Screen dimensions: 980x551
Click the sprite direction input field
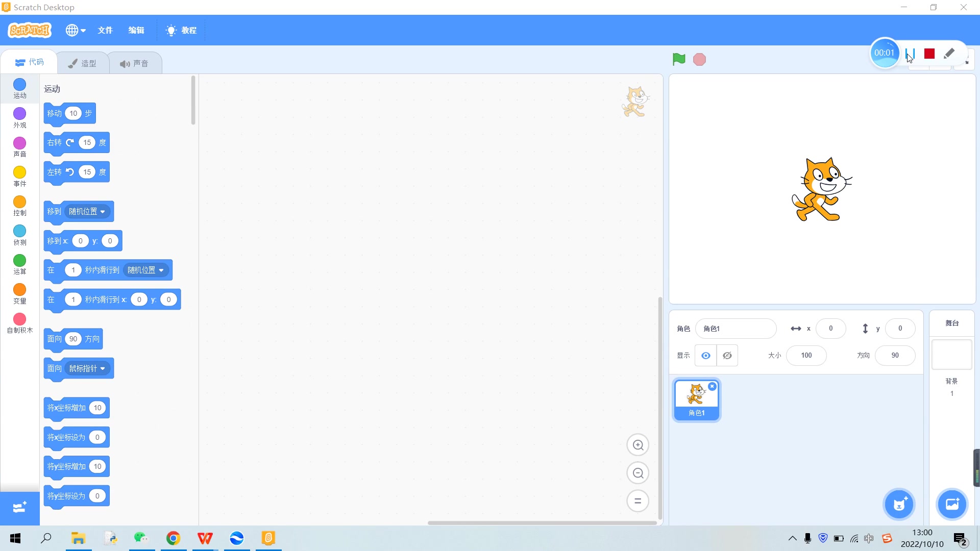coord(895,356)
